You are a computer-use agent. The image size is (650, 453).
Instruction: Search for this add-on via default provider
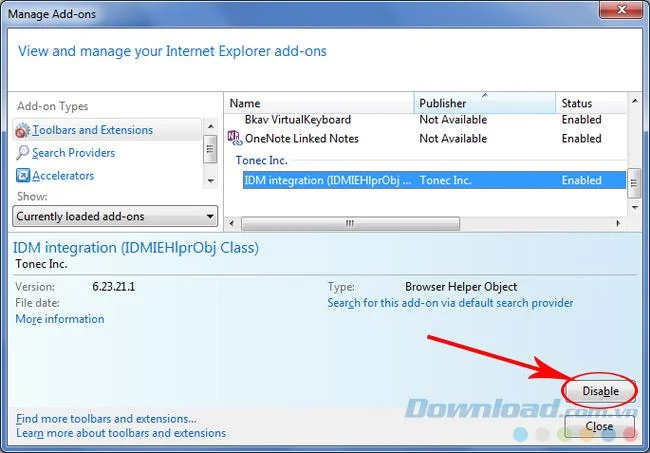(x=450, y=303)
